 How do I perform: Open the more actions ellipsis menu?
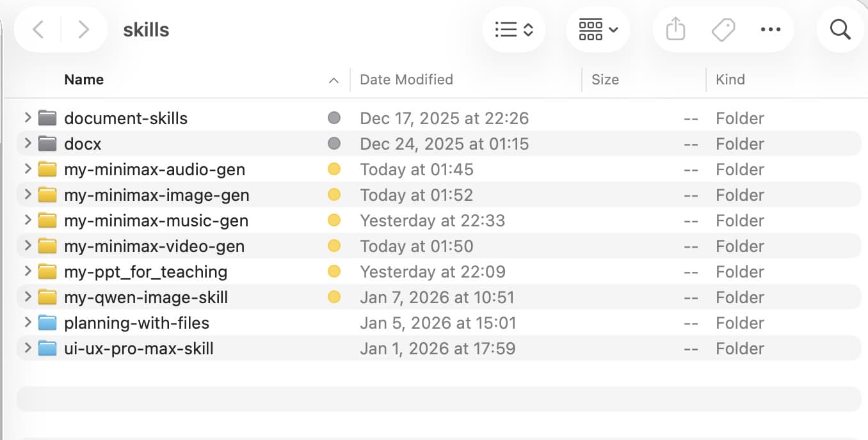tap(770, 29)
